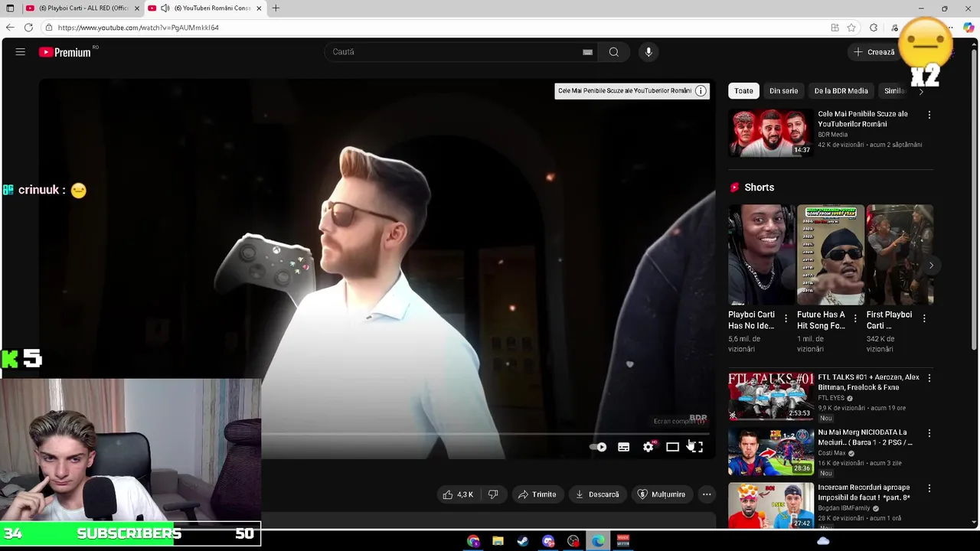Open the Barca 1-2 PSG video thumbnail
Screen dimensions: 980x551
[770, 452]
